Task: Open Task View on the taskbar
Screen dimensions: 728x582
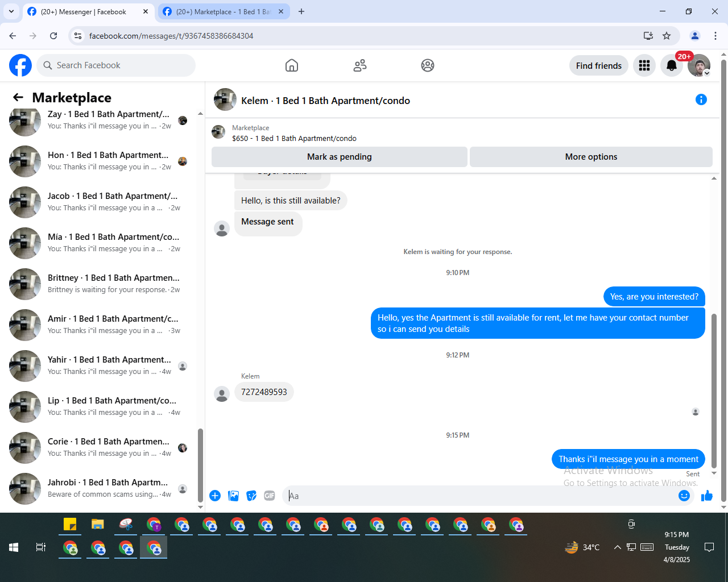Action: tap(41, 547)
